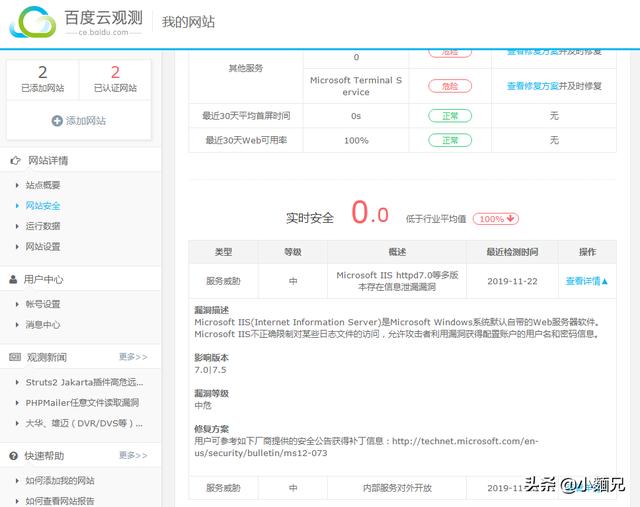
Task: Click the plus icon beside 添加网站
Action: (57, 121)
